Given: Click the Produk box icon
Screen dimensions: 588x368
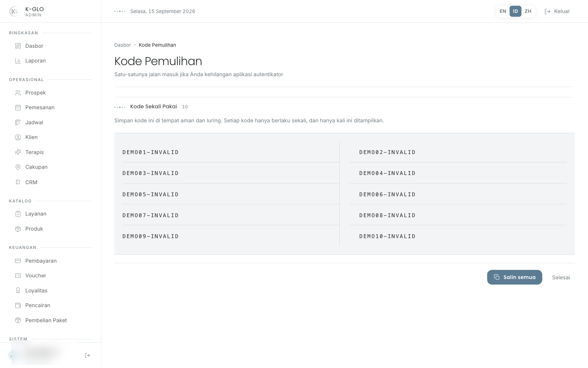Looking at the screenshot, I should pos(18,229).
